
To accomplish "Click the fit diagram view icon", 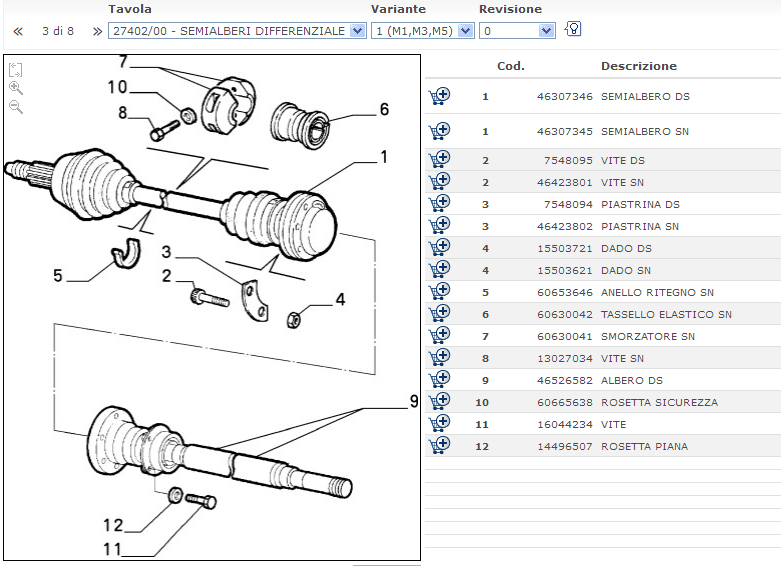I will click(x=16, y=70).
